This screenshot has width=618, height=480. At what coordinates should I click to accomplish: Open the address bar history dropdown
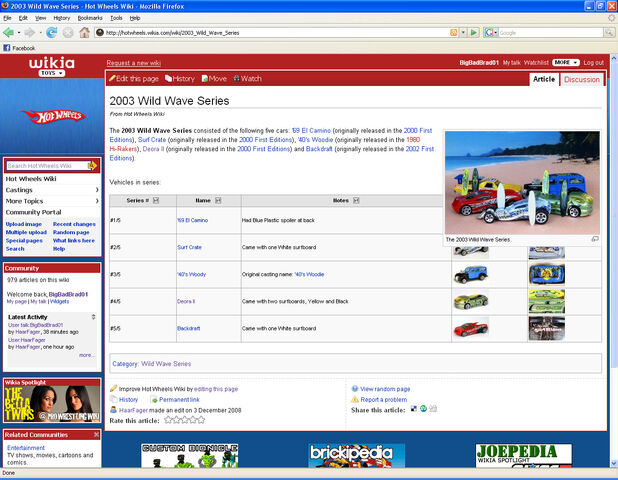pos(464,33)
